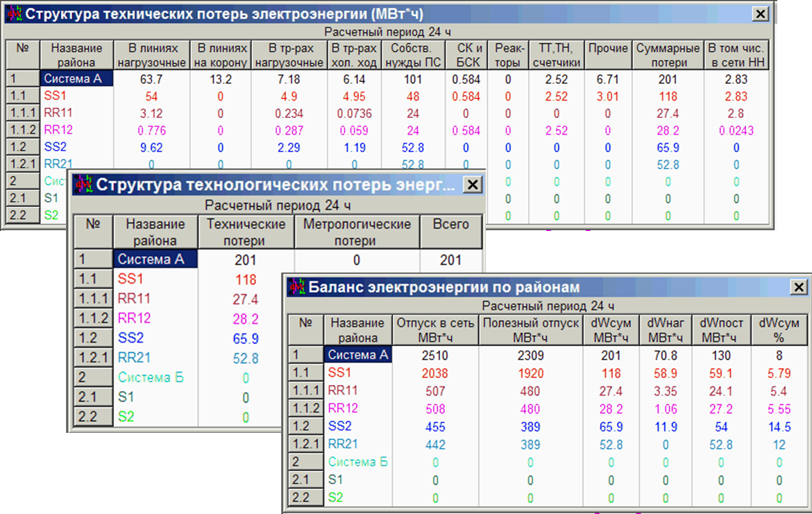This screenshot has height=514, width=812.
Task: Click the Технические потери column header
Action: click(245, 232)
